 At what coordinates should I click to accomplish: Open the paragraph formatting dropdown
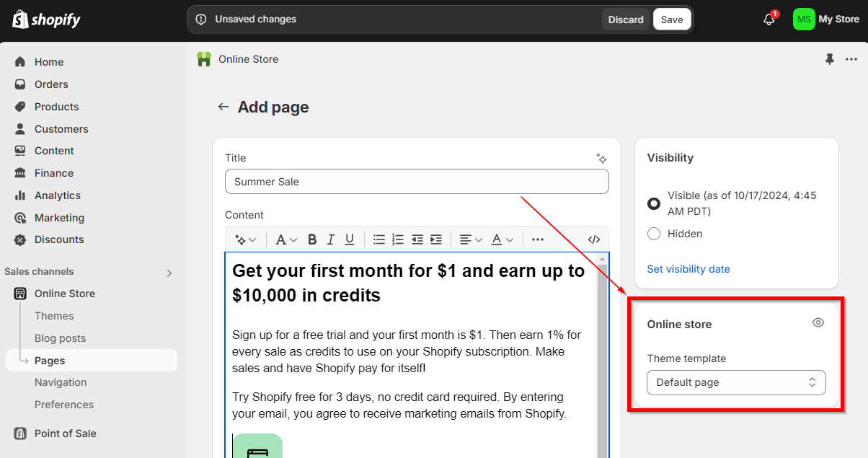point(287,239)
